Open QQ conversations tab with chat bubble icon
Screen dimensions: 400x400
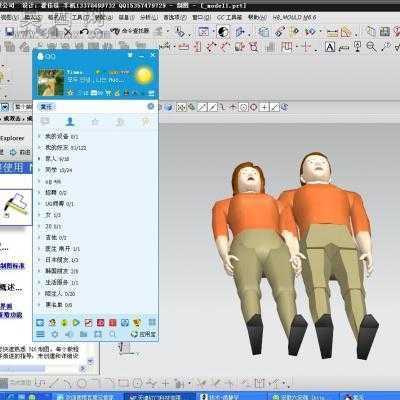point(45,122)
